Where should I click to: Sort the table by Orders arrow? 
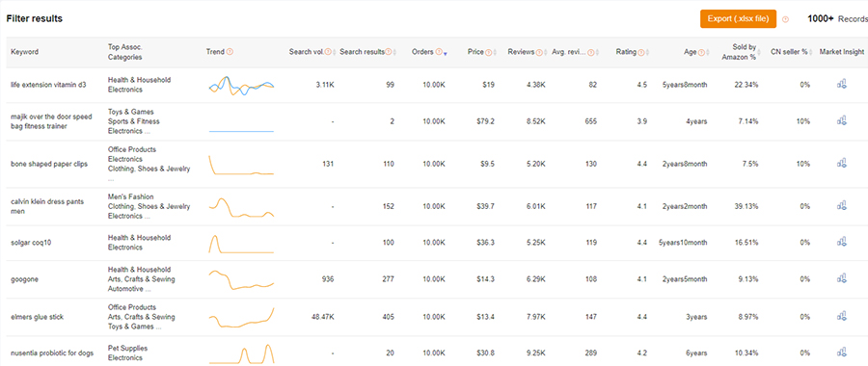445,53
